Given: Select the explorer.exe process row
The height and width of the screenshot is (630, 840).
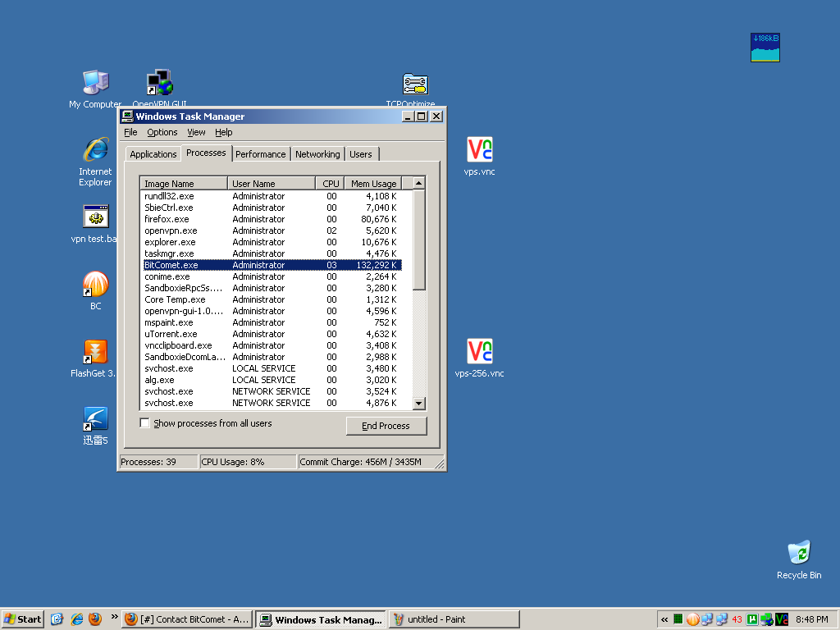Looking at the screenshot, I should tap(272, 242).
